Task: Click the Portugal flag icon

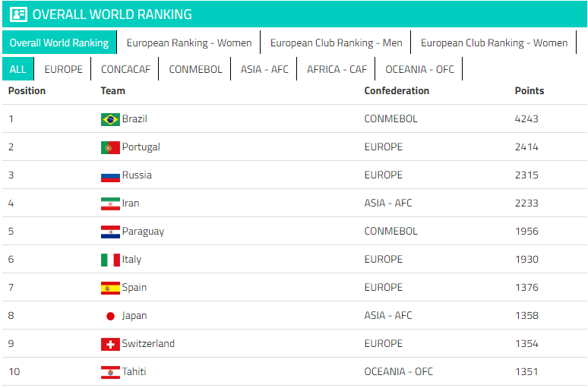Action: (110, 147)
